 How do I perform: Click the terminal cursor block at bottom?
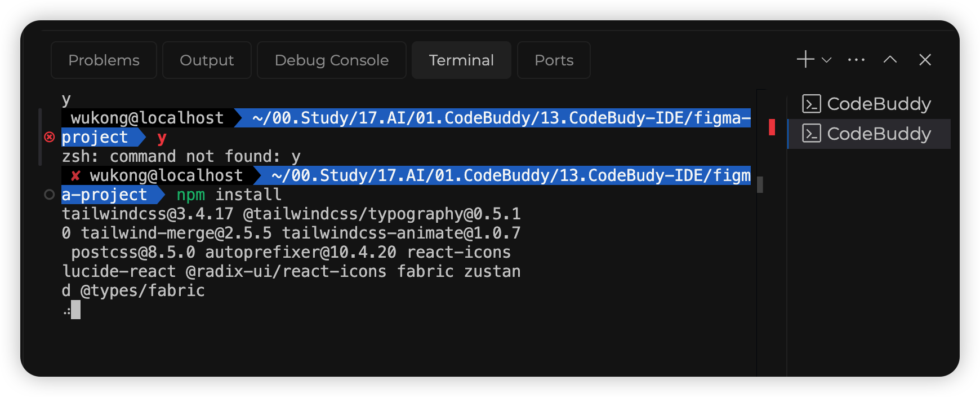[75, 310]
